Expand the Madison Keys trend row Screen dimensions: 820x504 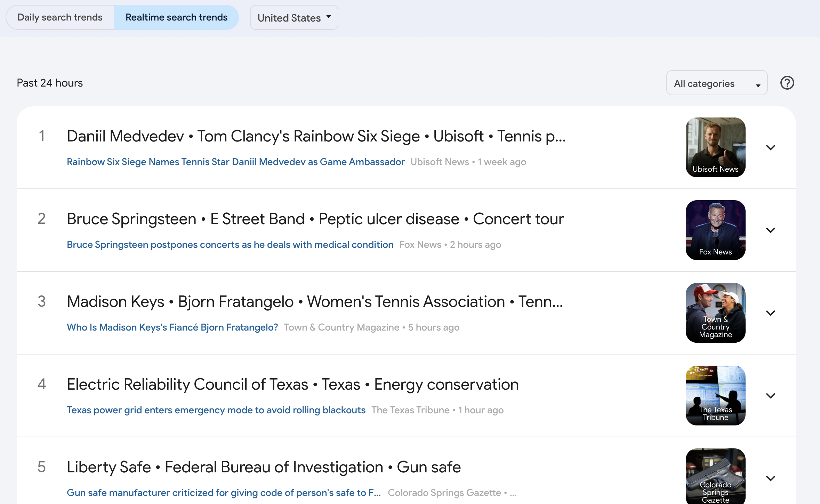click(771, 313)
